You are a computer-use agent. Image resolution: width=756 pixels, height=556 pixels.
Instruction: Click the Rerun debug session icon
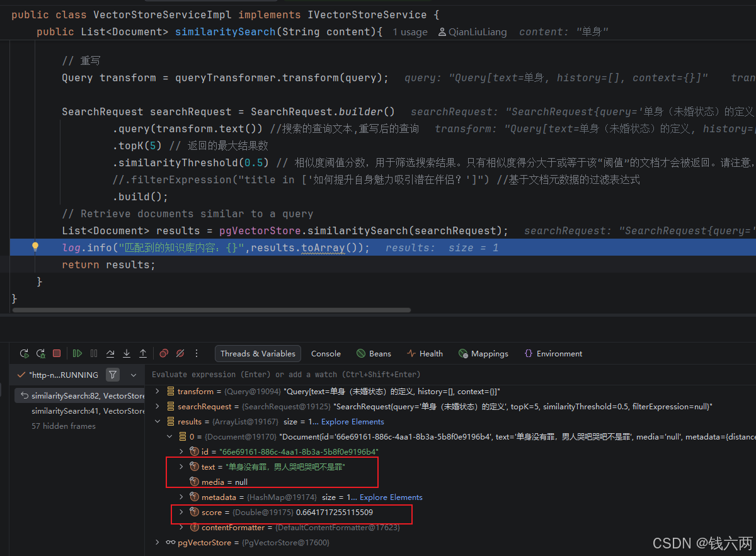point(24,353)
